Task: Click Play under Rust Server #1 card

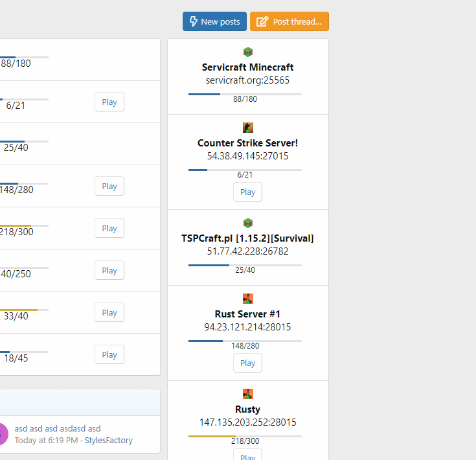Action: click(x=247, y=363)
